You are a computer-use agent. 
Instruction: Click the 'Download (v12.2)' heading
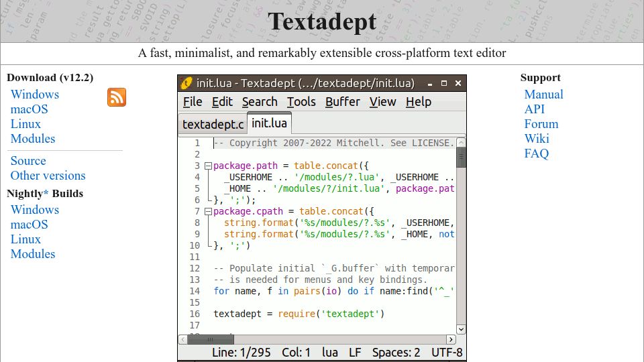coord(50,78)
